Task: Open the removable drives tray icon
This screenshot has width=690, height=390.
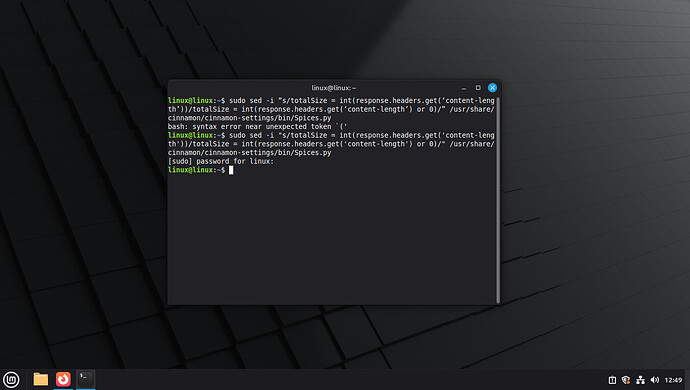Action: pyautogui.click(x=612, y=380)
